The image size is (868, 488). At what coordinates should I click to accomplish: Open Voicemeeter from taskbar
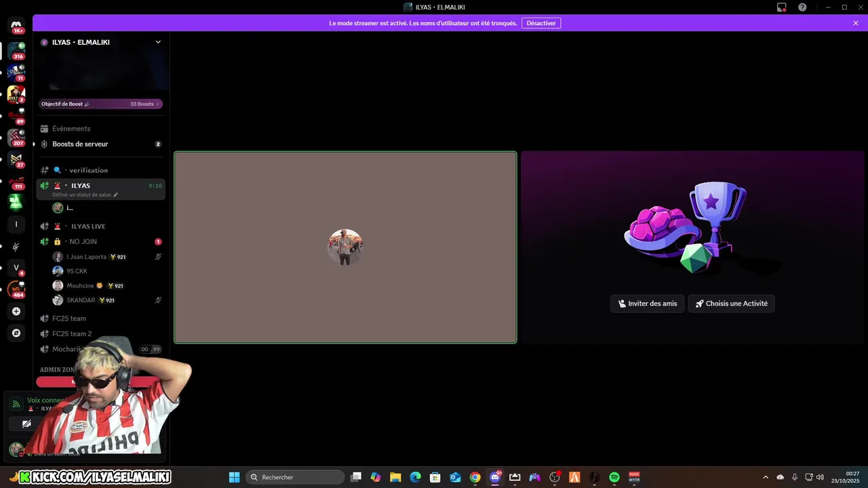coord(634,477)
